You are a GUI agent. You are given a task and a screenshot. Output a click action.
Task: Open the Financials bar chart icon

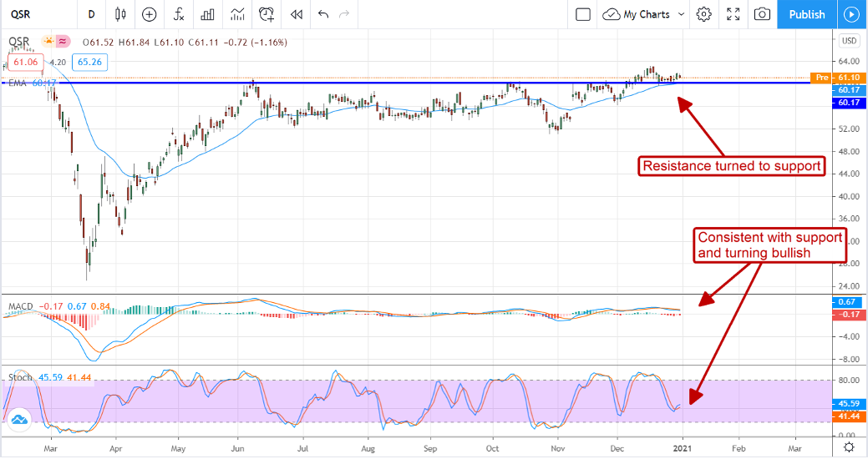209,14
